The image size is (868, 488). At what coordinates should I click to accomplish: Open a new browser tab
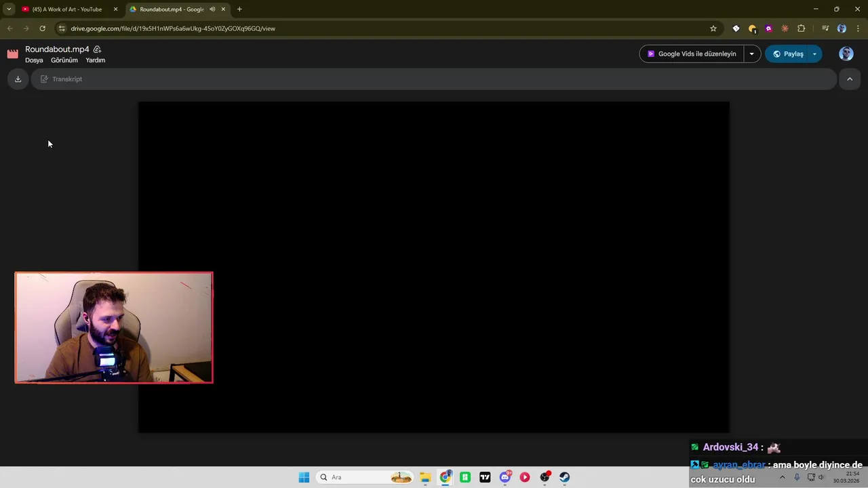pos(239,9)
